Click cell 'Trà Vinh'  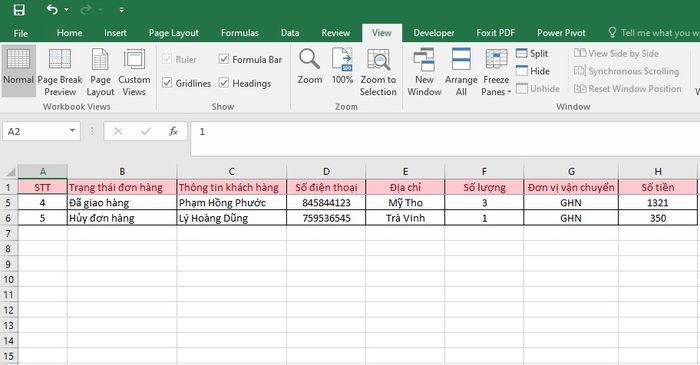pyautogui.click(x=405, y=218)
